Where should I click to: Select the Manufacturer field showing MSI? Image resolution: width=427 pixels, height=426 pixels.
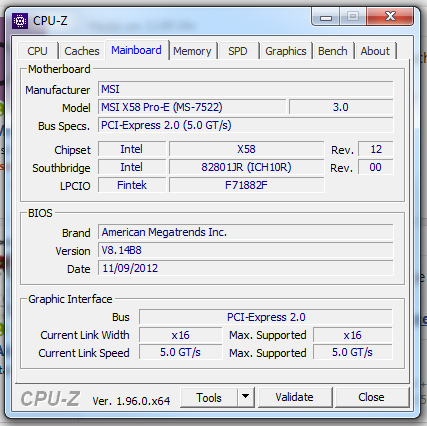246,89
